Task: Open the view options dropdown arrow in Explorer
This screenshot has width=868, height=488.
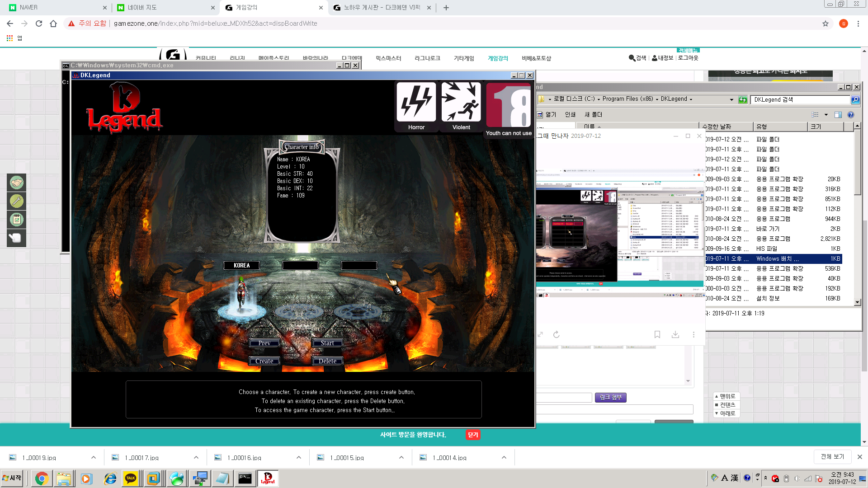Action: [826, 115]
